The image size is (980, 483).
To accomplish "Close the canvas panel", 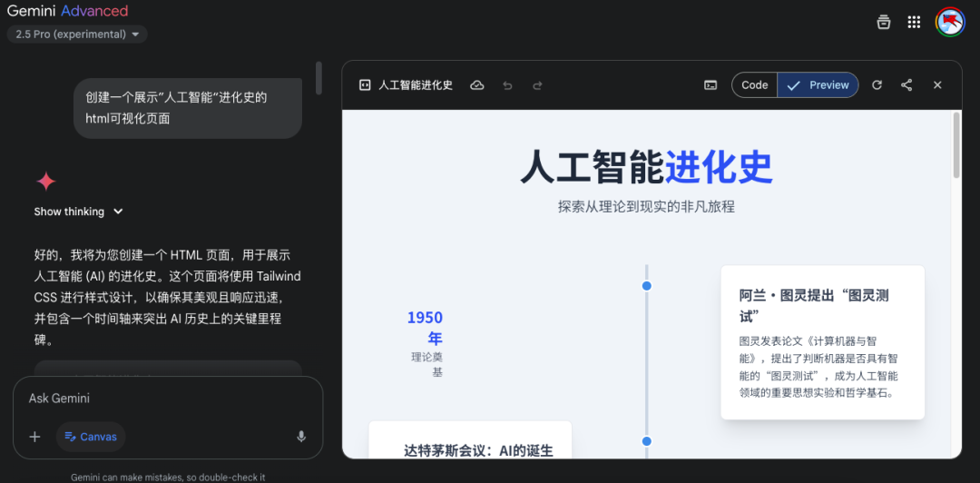I will tap(937, 85).
